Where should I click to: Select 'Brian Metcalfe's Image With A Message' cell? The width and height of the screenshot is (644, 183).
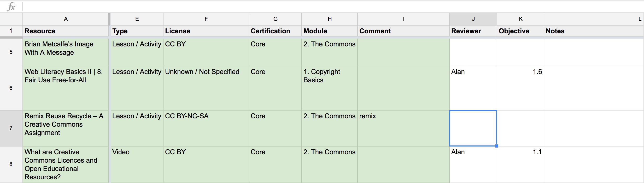(66, 52)
